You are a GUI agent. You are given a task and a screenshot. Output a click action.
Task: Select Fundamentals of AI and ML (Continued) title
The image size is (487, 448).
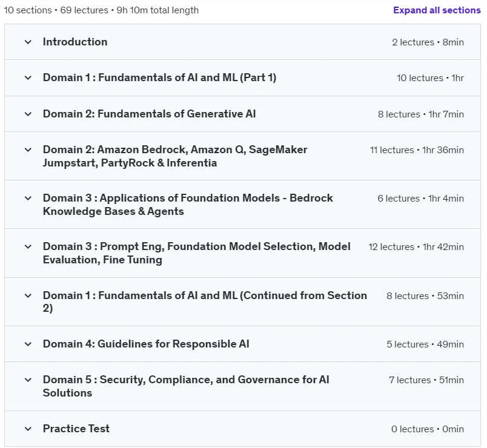[205, 301]
